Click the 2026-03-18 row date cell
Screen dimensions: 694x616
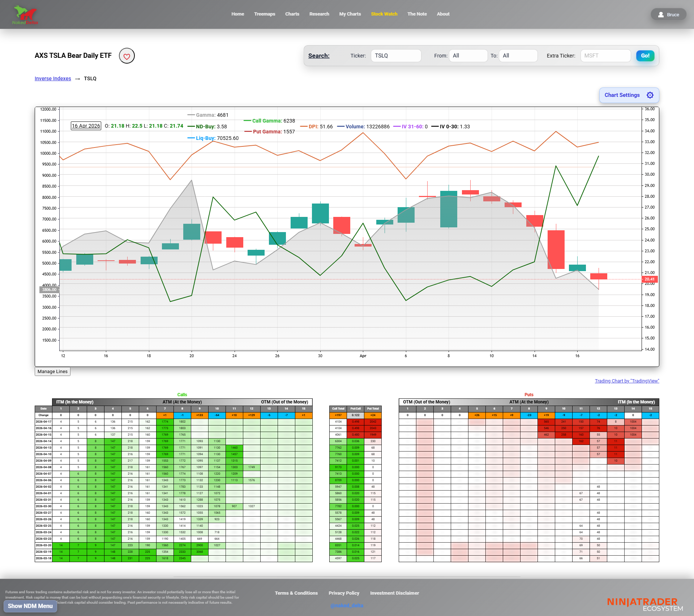43,559
